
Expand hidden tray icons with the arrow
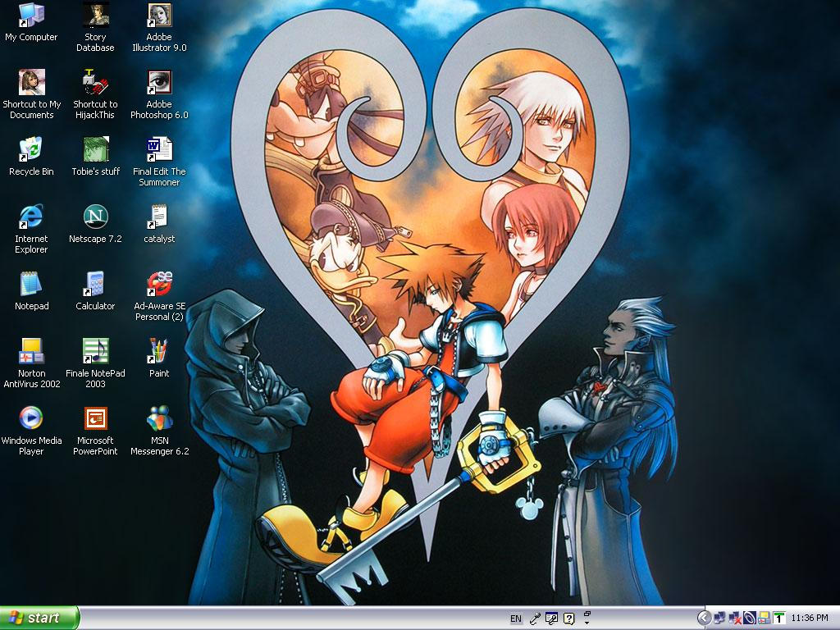[x=704, y=619]
